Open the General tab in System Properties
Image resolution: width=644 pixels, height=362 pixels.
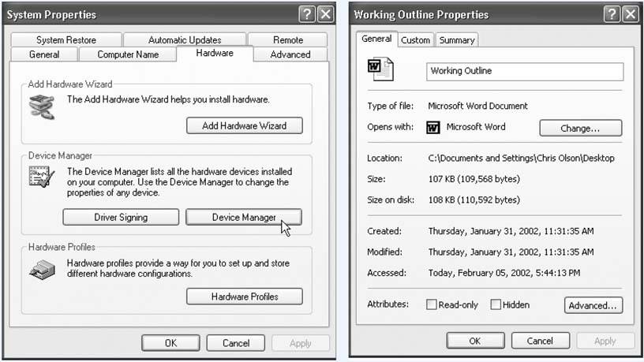point(44,54)
